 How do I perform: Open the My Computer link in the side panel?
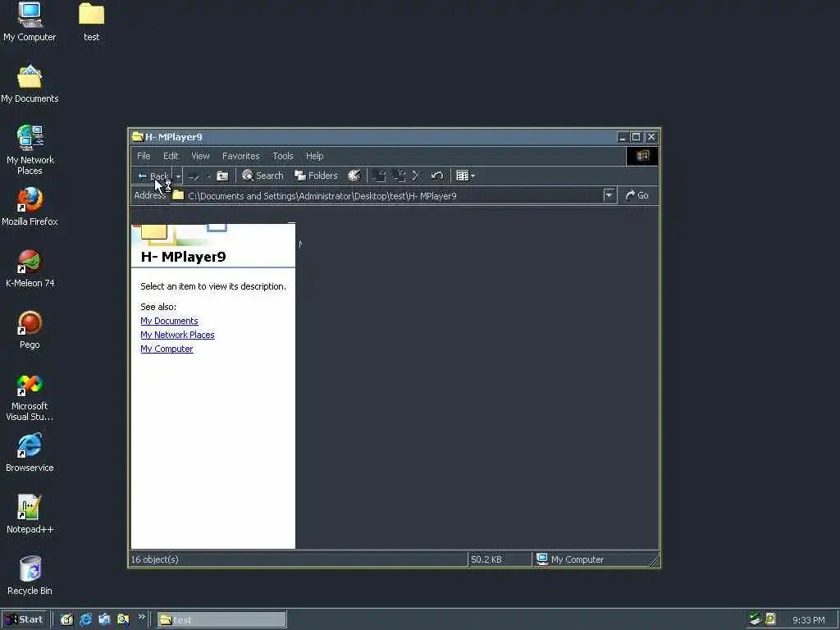(167, 349)
